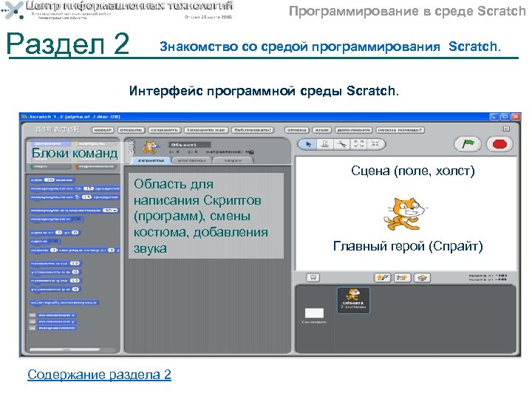Image resolution: width=532 pixels, height=399 pixels.
Task: Select the 'контроль' block category
Action: click(x=96, y=143)
